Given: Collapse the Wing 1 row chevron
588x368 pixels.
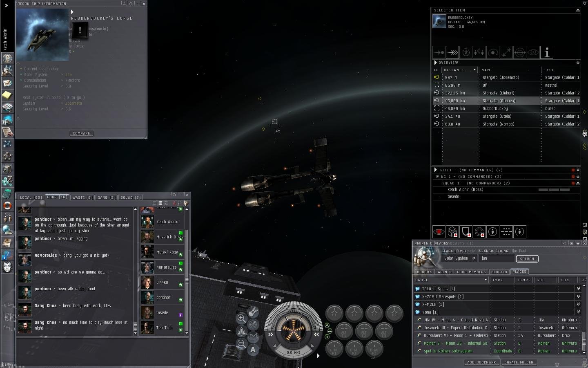Looking at the screenshot, I should [x=578, y=177].
